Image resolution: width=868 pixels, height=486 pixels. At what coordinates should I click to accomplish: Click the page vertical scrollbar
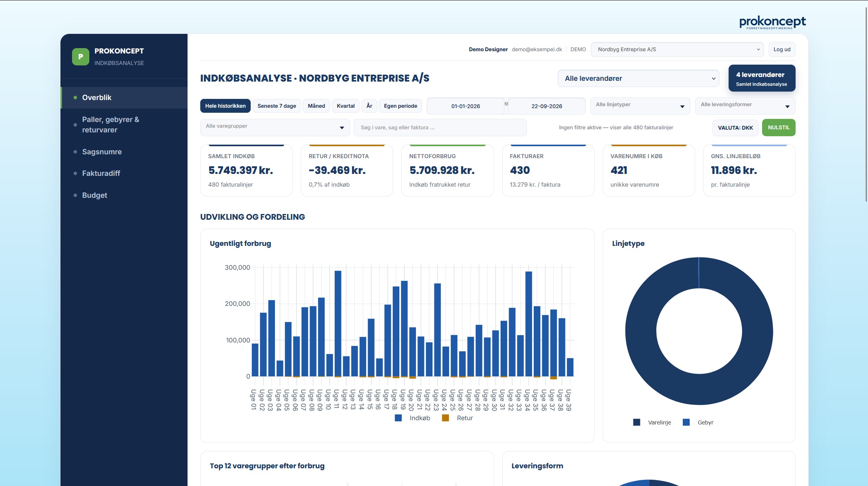(866, 104)
